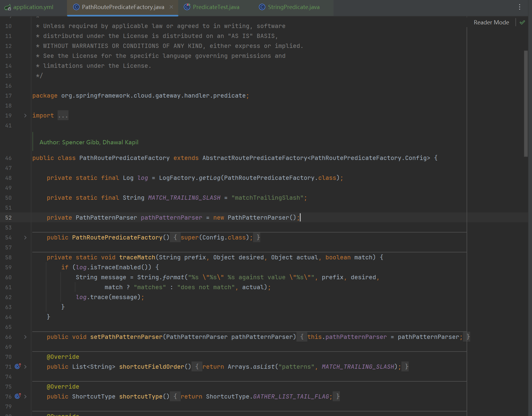The image size is (532, 416).
Task: Switch to the application.yml tab
Action: pos(29,7)
